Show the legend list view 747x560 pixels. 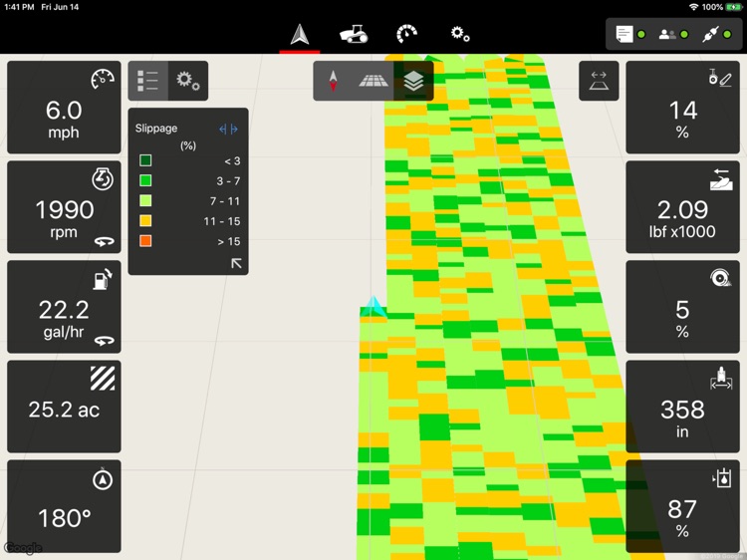pyautogui.click(x=148, y=81)
